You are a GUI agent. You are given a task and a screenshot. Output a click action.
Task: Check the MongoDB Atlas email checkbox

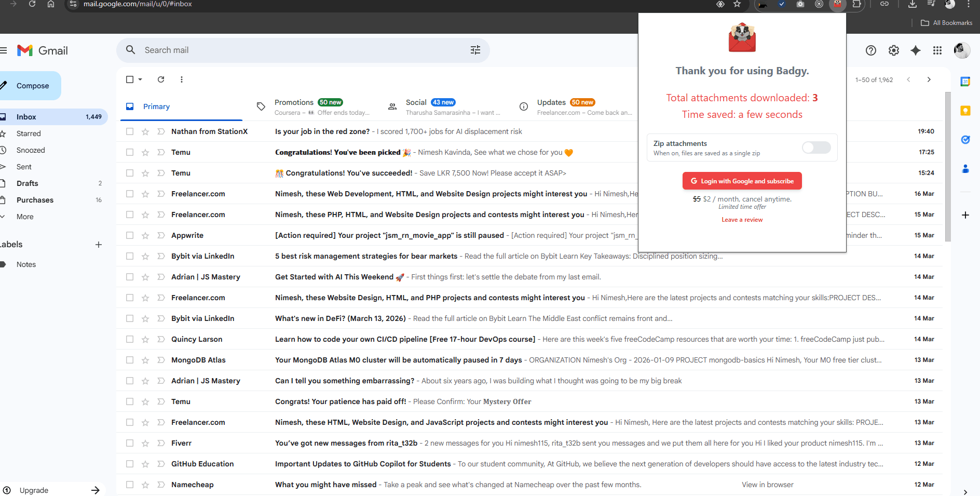point(130,360)
